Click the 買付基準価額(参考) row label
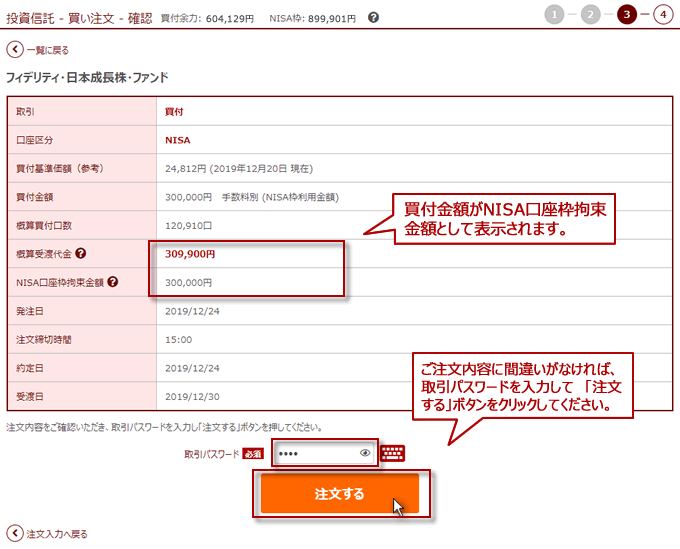The height and width of the screenshot is (549, 680). click(60, 168)
